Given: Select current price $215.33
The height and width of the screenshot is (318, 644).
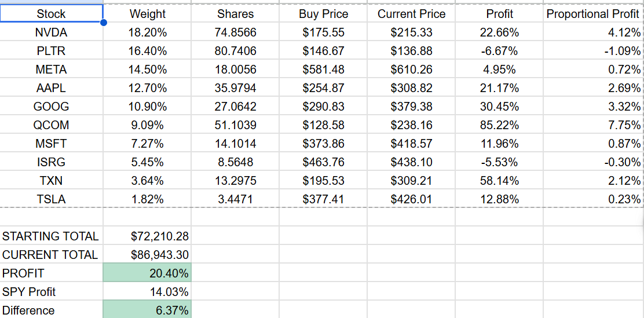Looking at the screenshot, I should 411,32.
